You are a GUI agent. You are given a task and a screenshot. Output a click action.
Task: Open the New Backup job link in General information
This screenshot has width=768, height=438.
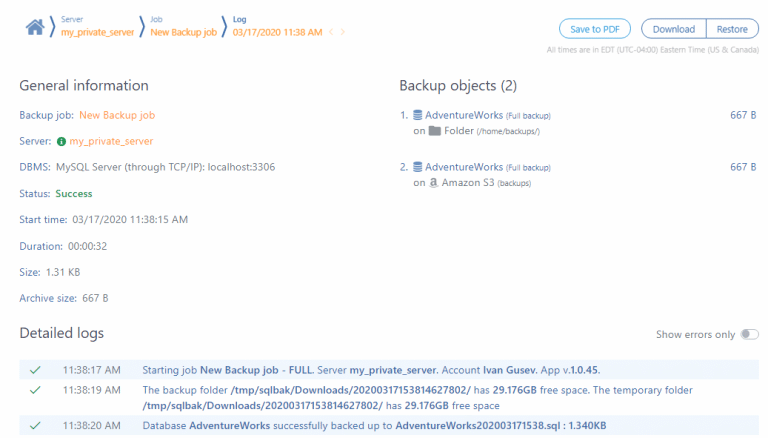(117, 115)
